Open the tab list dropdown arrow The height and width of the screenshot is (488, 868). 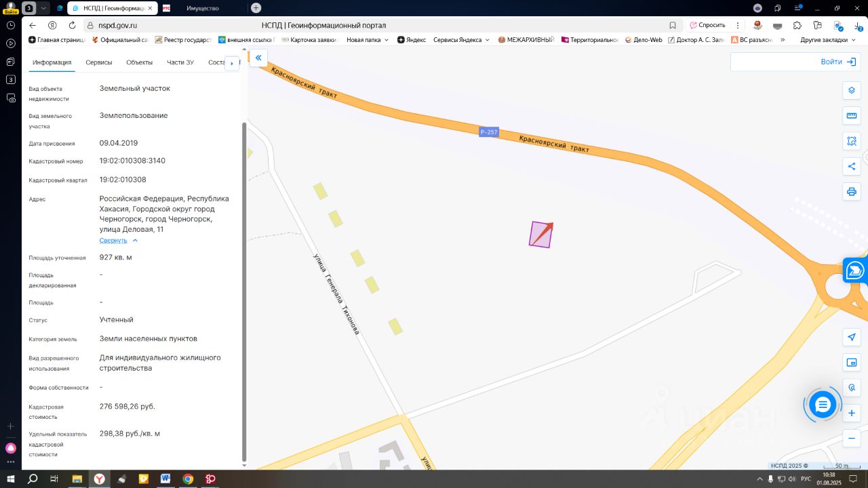(x=44, y=8)
